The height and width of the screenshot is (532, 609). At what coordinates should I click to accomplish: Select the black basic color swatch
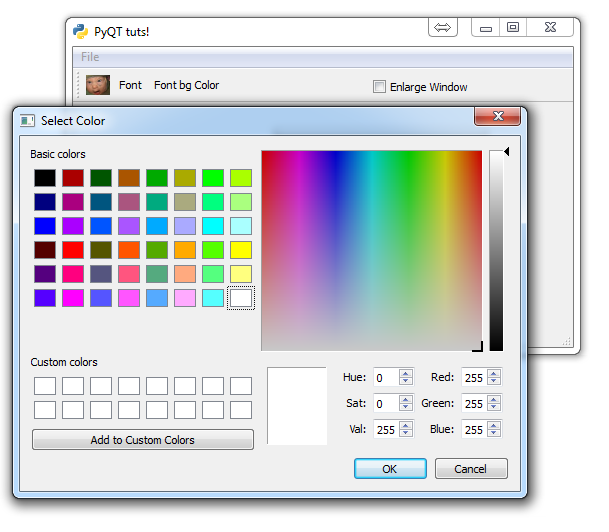click(45, 178)
